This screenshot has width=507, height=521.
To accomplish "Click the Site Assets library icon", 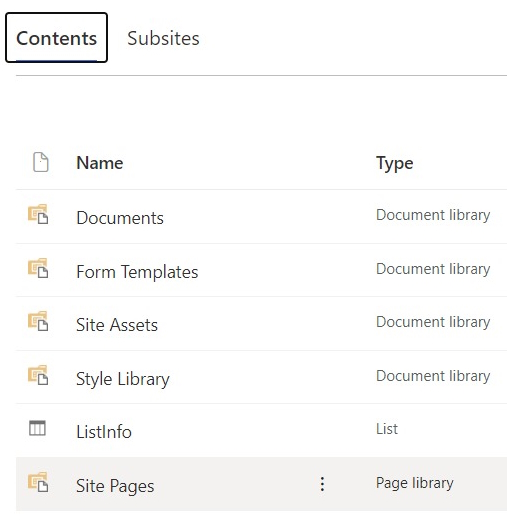I will coord(38,321).
